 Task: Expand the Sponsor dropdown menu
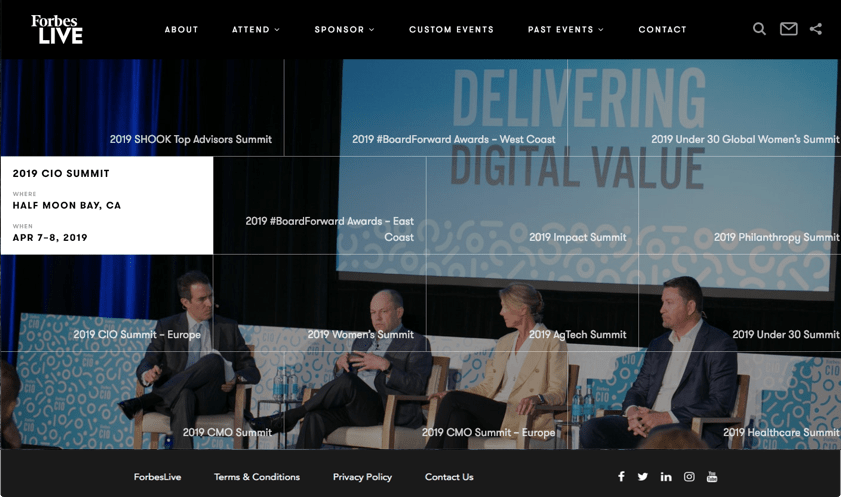(x=344, y=29)
